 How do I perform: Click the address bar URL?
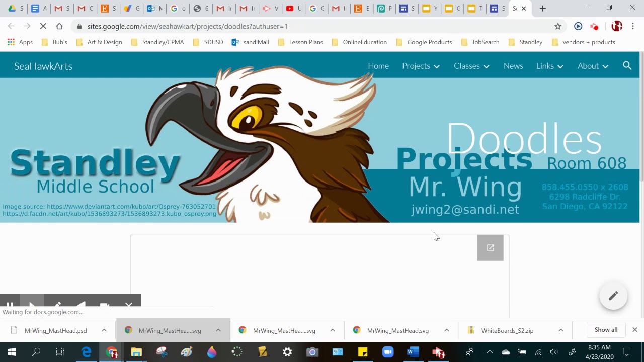pyautogui.click(x=187, y=26)
